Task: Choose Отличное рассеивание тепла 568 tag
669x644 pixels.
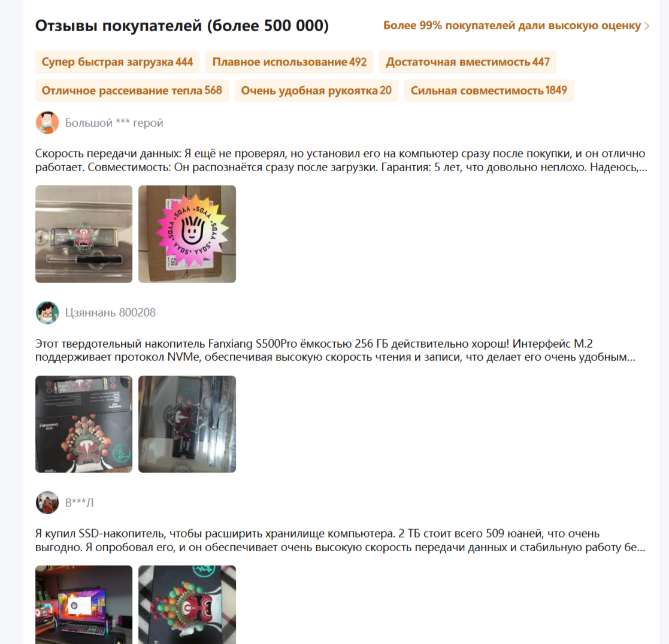Action: (132, 90)
